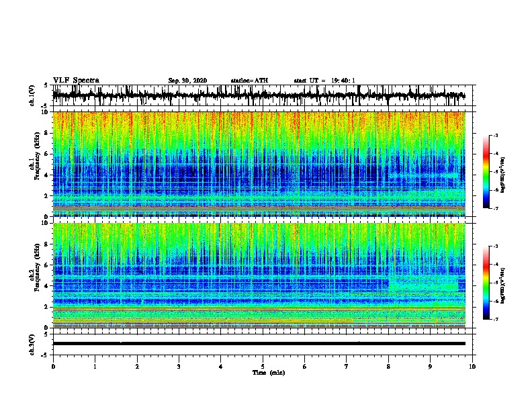532x411 pixels.
Task: Click the "VLF Spectra" plot title
Action: point(76,81)
